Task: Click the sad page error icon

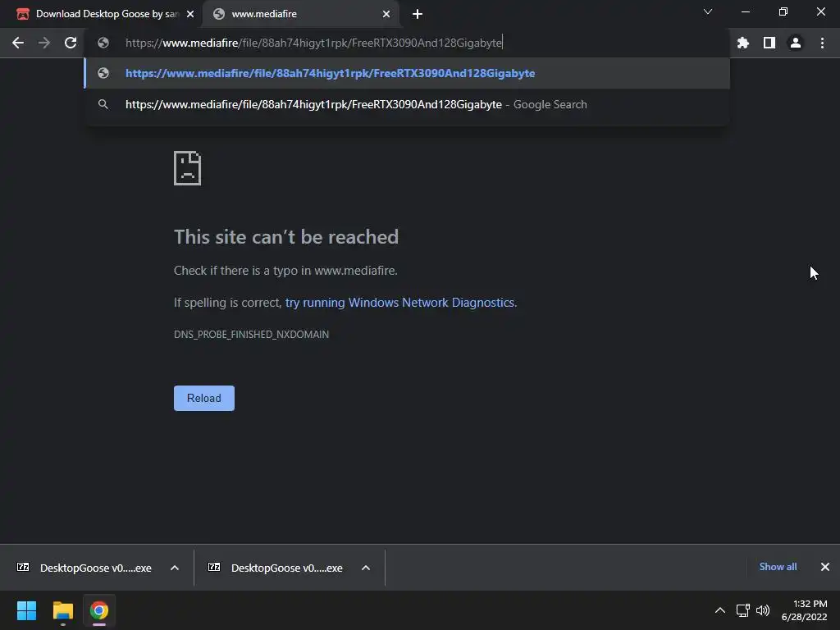Action: pyautogui.click(x=188, y=168)
